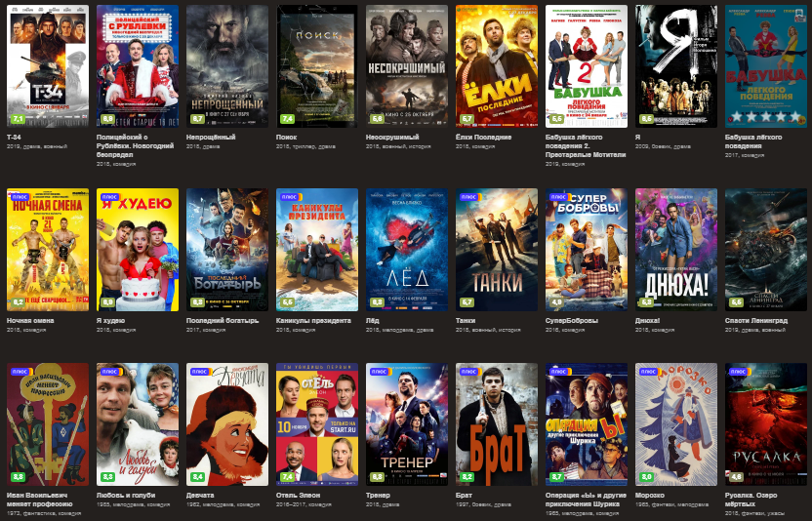
Task: Click the Плюс badge on Русалка poster
Action: (739, 372)
